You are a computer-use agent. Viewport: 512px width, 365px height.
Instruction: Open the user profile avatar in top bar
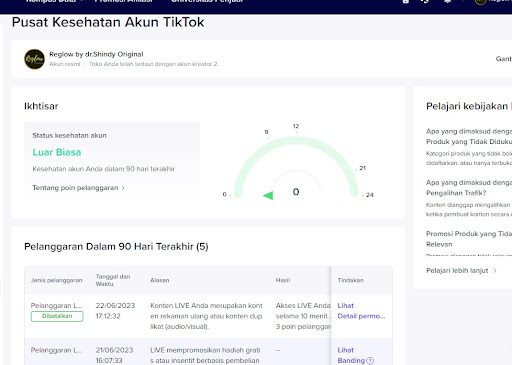(480, 1)
